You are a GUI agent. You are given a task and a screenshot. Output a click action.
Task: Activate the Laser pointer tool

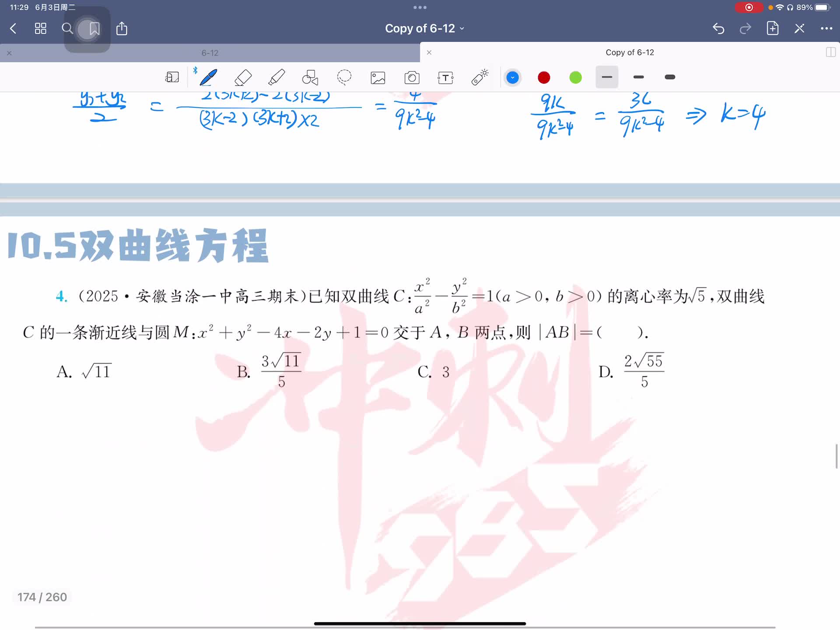click(x=479, y=77)
